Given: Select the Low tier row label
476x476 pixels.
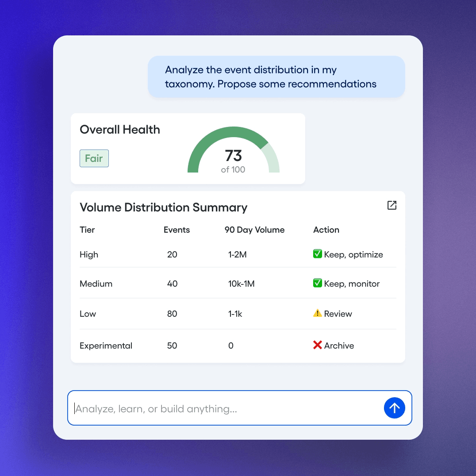Looking at the screenshot, I should tap(88, 314).
